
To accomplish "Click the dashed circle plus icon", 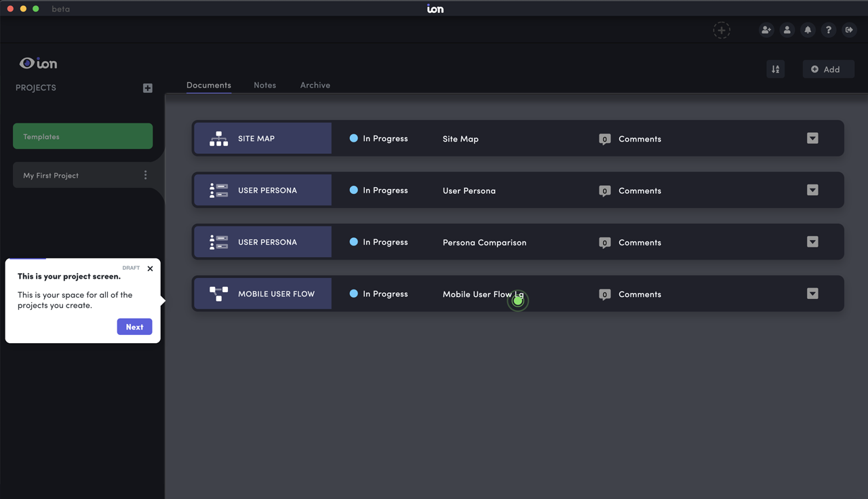I will [x=722, y=30].
